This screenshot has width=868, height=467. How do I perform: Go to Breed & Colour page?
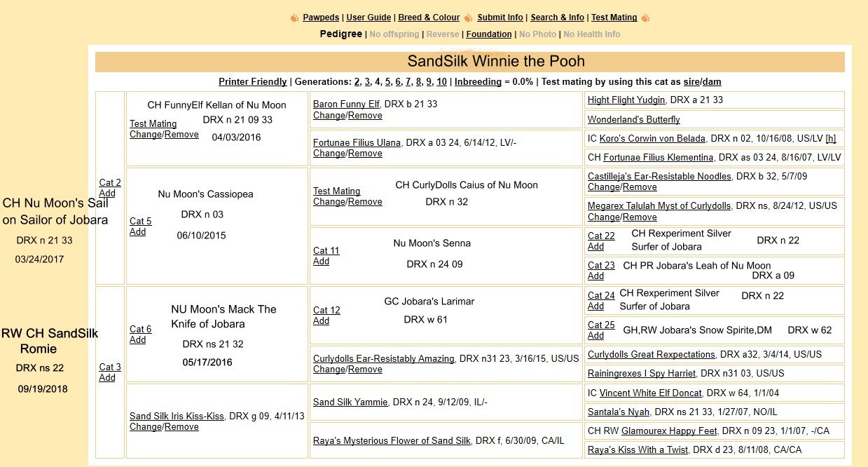tap(429, 18)
